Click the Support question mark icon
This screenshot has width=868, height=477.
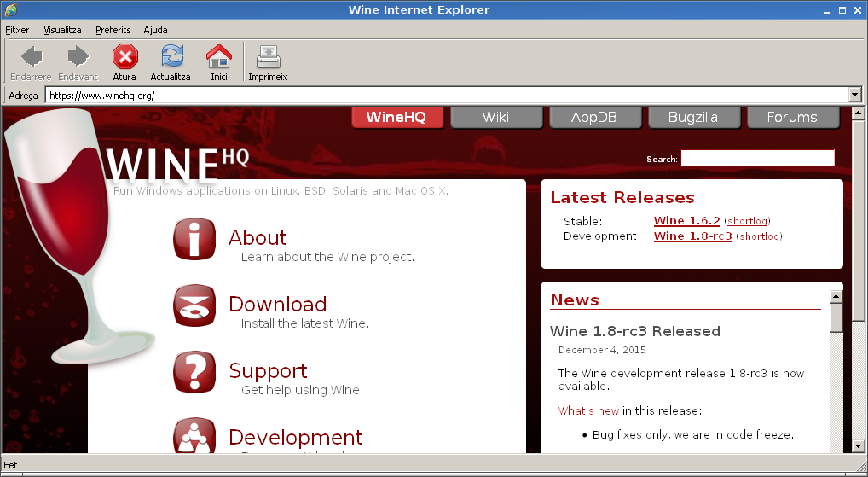194,371
